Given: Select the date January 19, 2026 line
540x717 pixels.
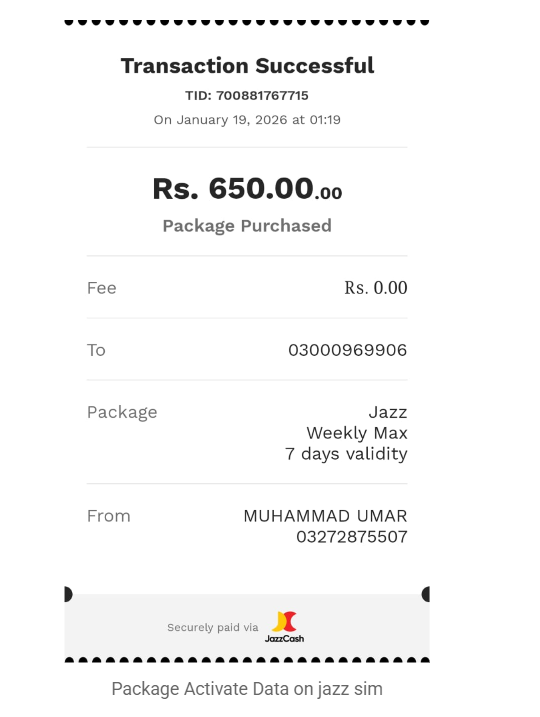Looking at the screenshot, I should [247, 120].
